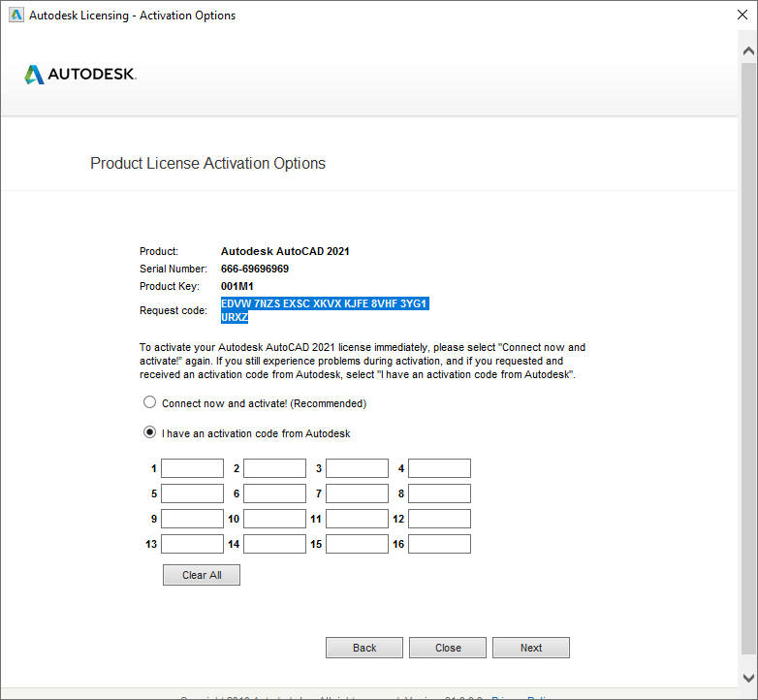Select activation code field 16
The width and height of the screenshot is (758, 700).
pyautogui.click(x=439, y=544)
